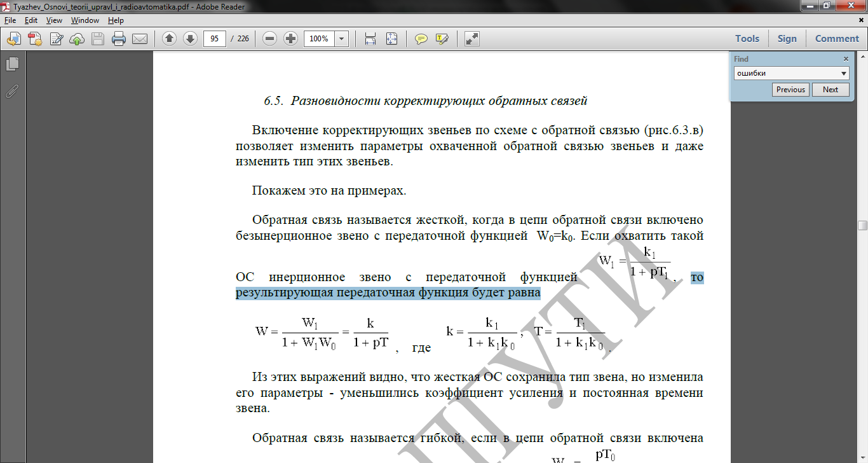
Task: Open the Edit menu
Action: (31, 20)
